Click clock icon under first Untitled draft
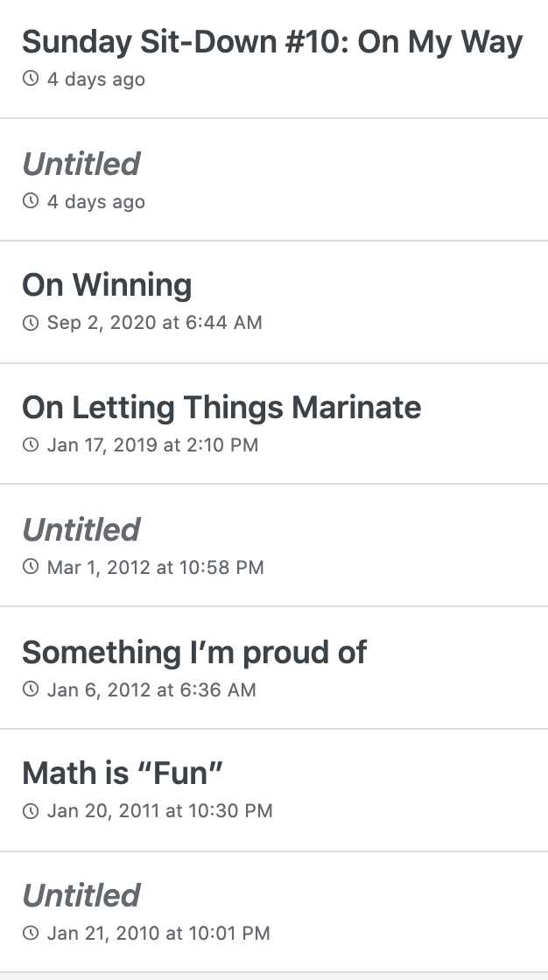548x980 pixels. pyautogui.click(x=31, y=202)
